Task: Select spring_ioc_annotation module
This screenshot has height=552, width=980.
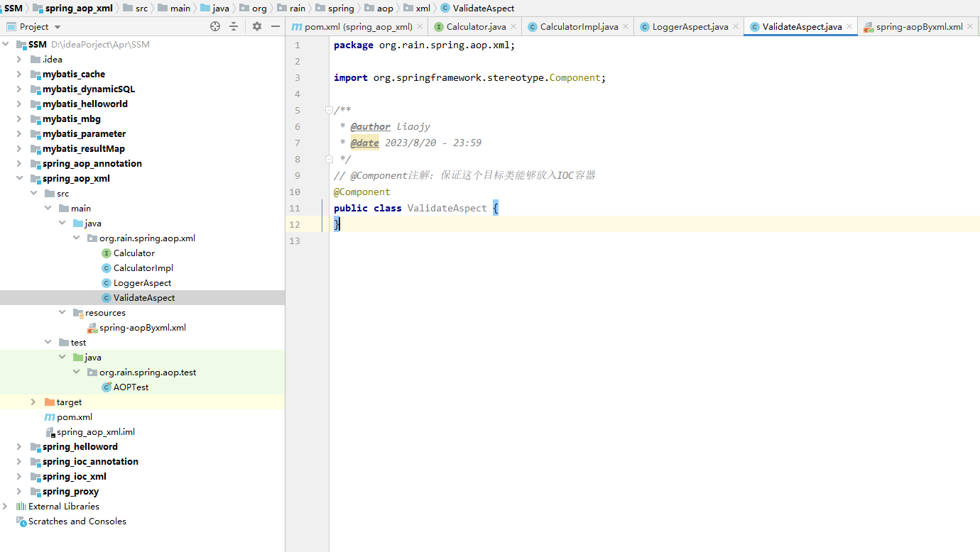Action: [84, 462]
